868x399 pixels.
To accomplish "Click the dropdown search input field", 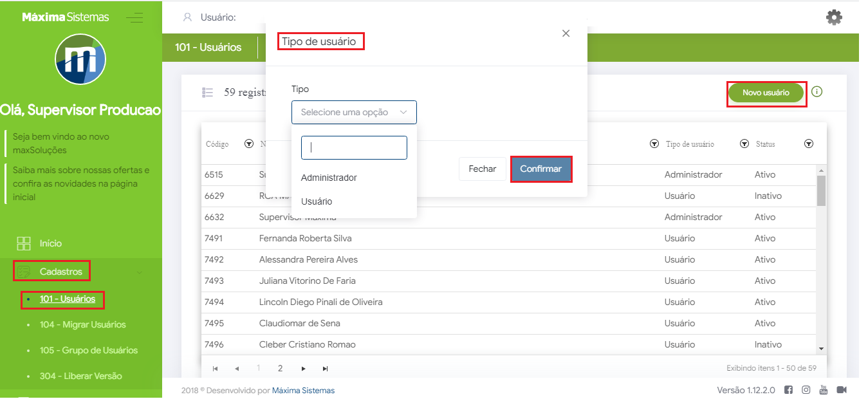I will 354,147.
